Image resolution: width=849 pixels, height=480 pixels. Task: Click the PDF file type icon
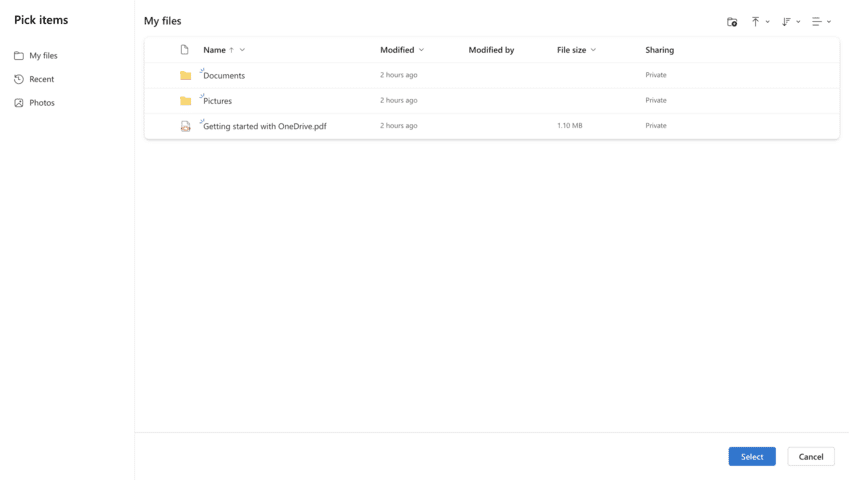point(185,127)
